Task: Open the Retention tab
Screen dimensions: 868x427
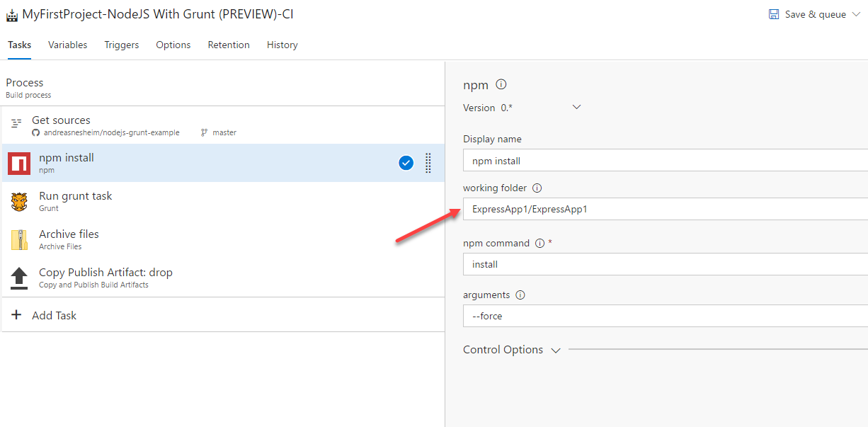Action: pyautogui.click(x=229, y=45)
